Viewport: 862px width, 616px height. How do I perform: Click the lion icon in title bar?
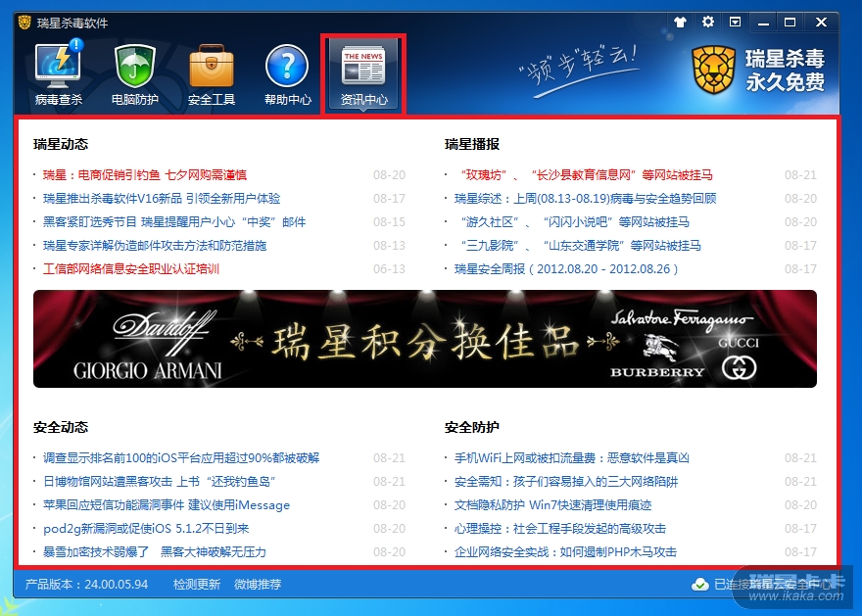click(24, 23)
